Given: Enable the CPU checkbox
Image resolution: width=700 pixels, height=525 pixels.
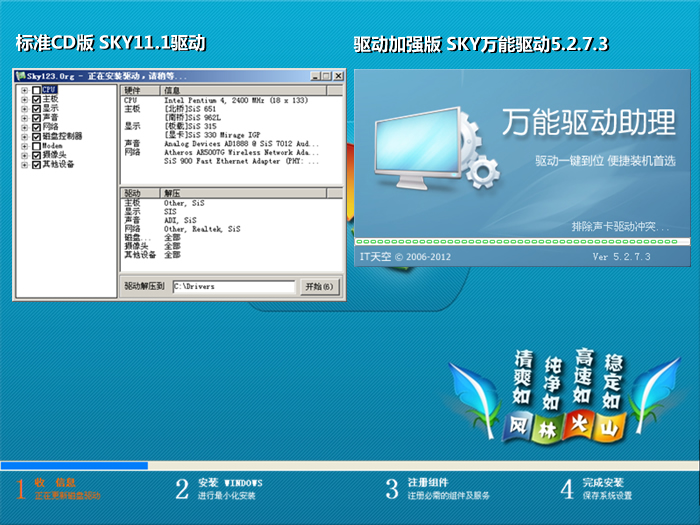Looking at the screenshot, I should (x=37, y=90).
